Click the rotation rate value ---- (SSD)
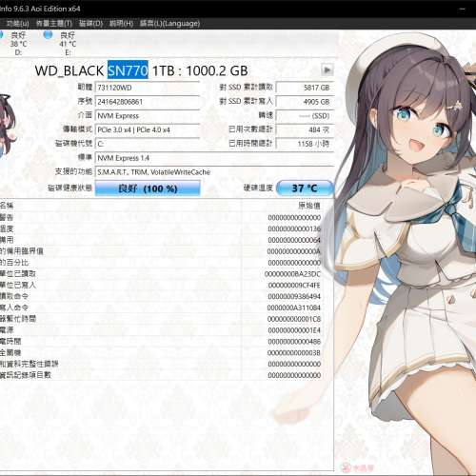This screenshot has height=476, width=476. 305,116
